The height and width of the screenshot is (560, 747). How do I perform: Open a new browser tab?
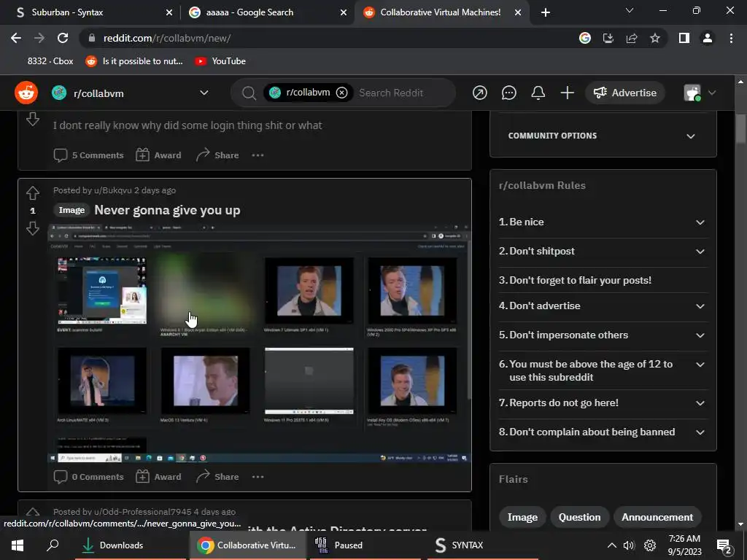pyautogui.click(x=546, y=12)
